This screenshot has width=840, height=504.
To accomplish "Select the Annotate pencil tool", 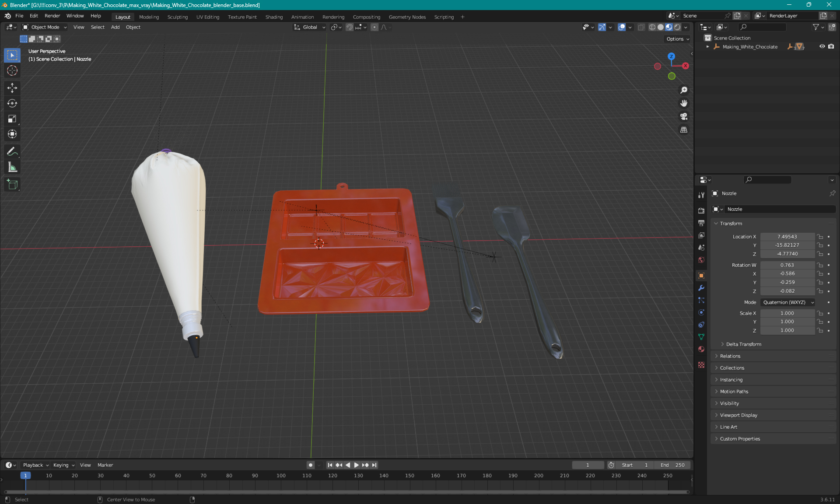I will (x=12, y=152).
